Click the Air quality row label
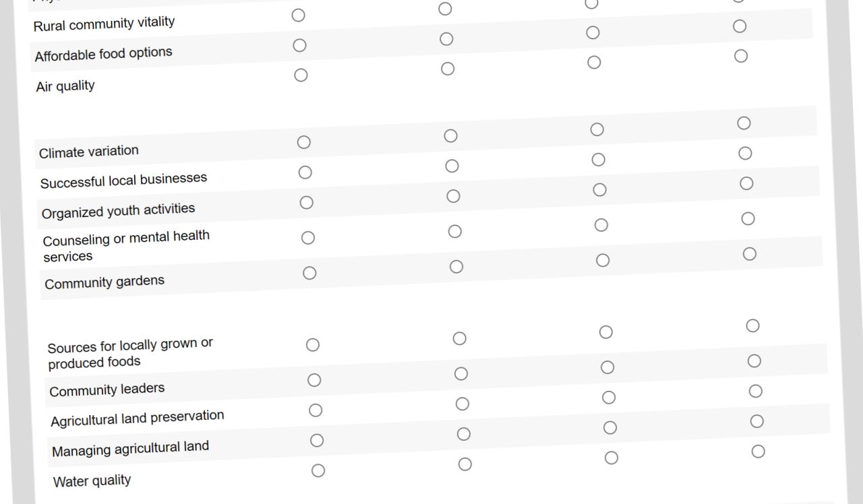The width and height of the screenshot is (863, 504). tap(65, 86)
